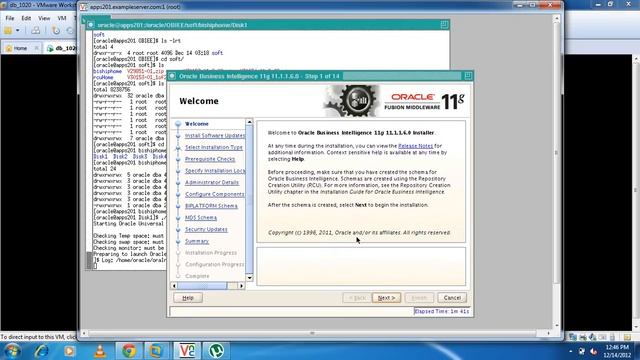The width and height of the screenshot is (640, 360).
Task: Go to MDS Schema step
Action: [x=201, y=218]
